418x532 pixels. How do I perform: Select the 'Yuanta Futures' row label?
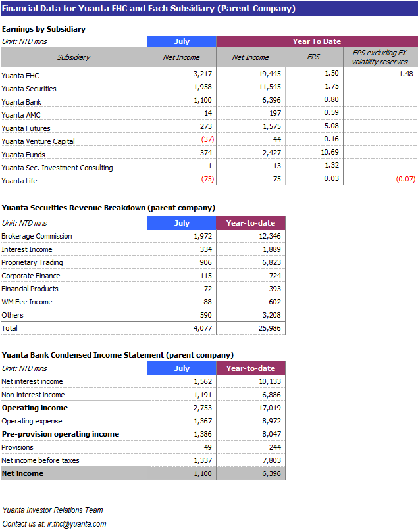pyautogui.click(x=26, y=128)
